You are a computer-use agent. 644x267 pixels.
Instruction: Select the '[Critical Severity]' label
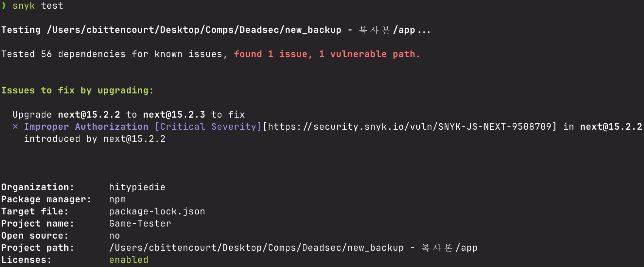[208, 127]
